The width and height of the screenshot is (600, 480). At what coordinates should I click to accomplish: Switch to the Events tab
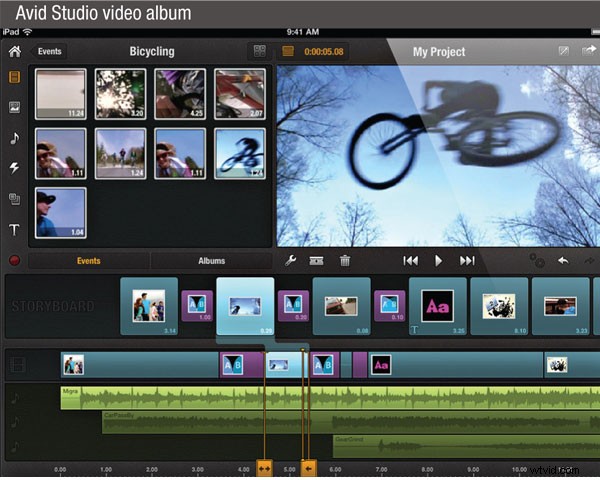(88, 261)
